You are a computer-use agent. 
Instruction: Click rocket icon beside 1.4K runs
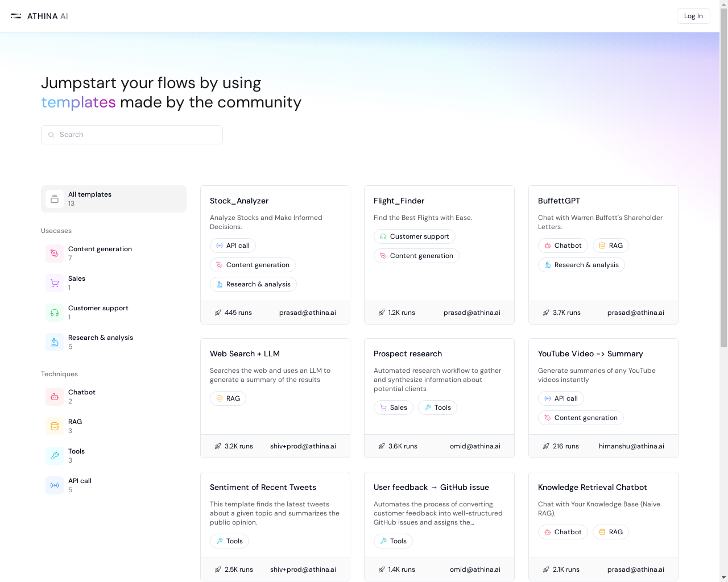click(x=382, y=569)
